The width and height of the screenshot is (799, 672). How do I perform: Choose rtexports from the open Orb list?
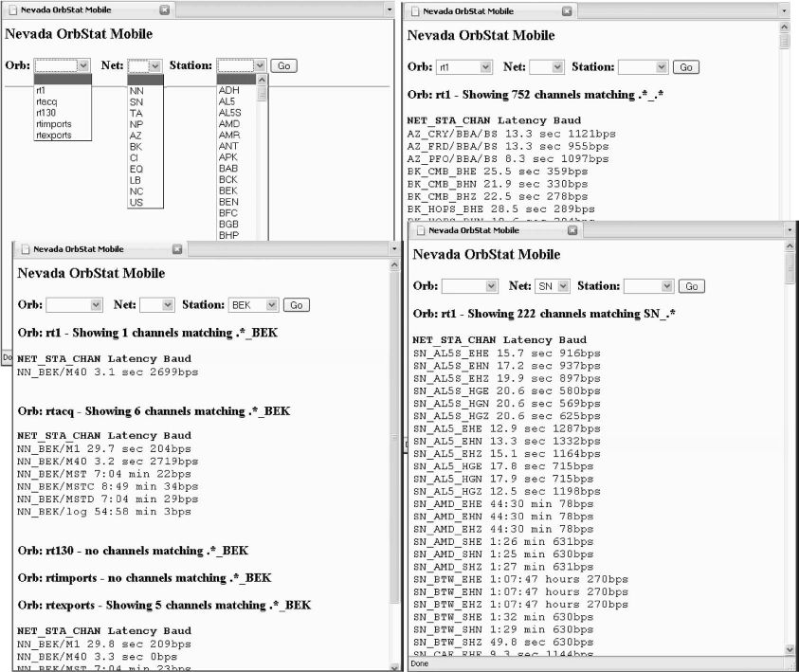point(63,136)
